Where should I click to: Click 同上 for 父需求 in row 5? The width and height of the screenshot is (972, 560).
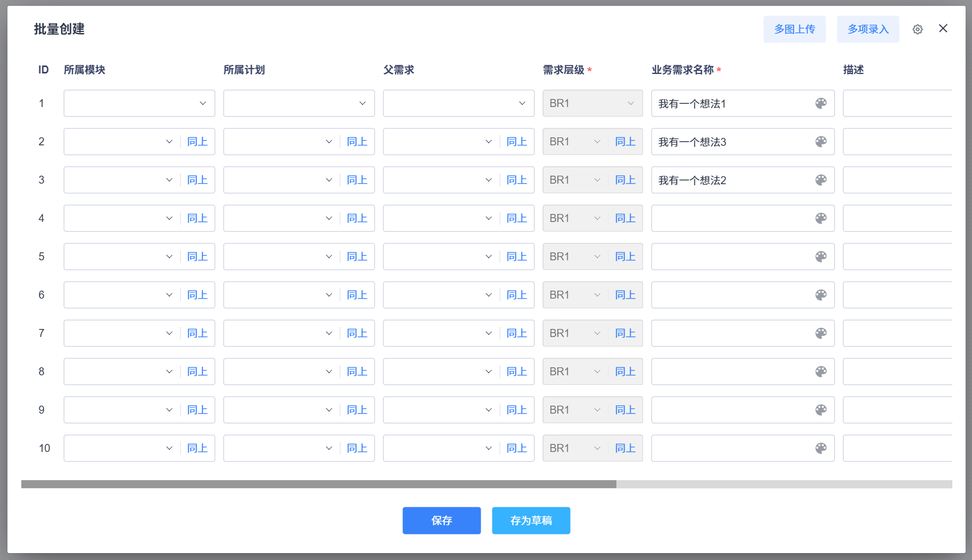517,257
